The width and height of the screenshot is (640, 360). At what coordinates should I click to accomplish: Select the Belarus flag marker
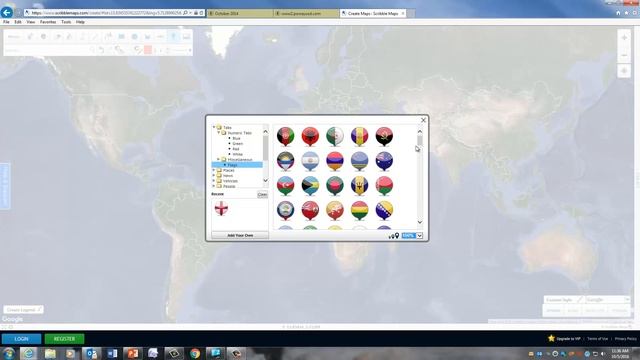[x=384, y=186]
